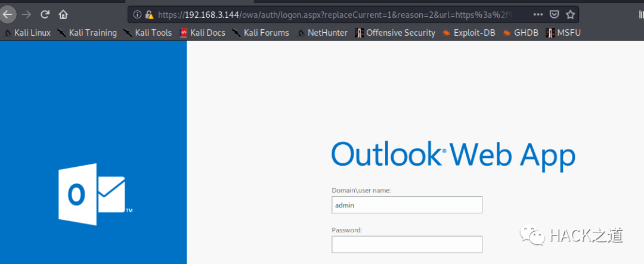Open the browser home page
The height and width of the screenshot is (264, 644).
(63, 15)
